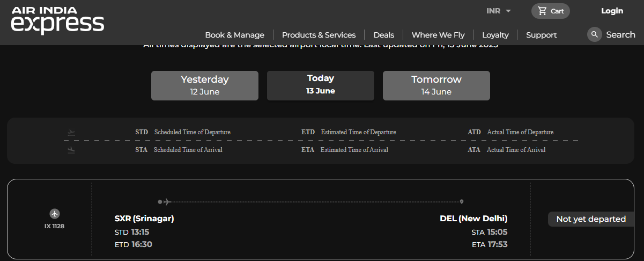Open the shopping Cart
Viewport: 644px width, 261px height.
[x=551, y=11]
